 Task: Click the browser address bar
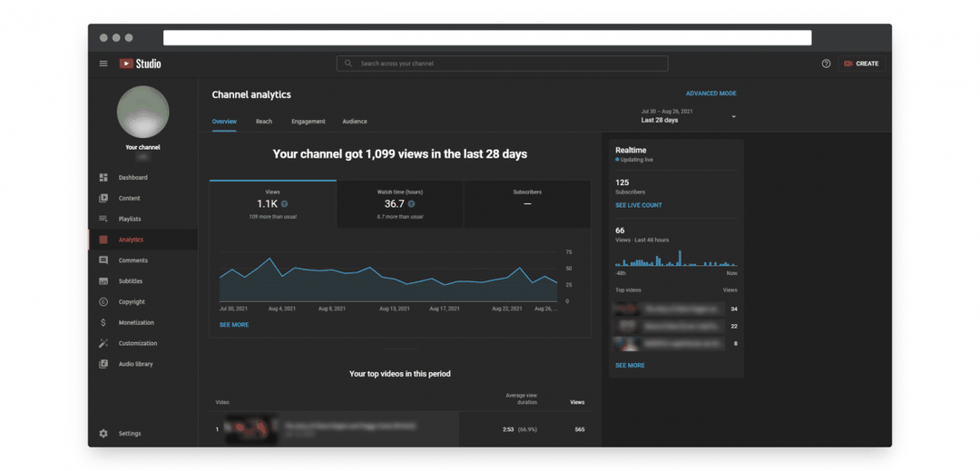[487, 38]
